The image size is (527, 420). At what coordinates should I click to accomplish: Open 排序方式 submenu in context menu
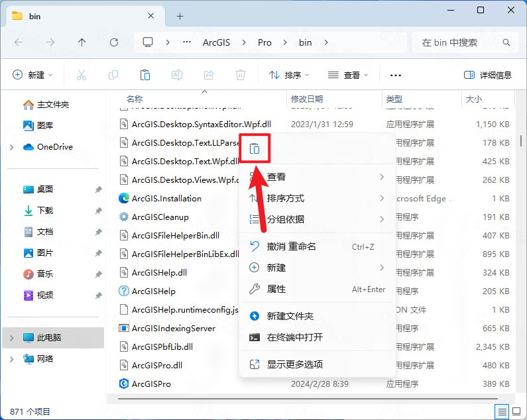317,198
